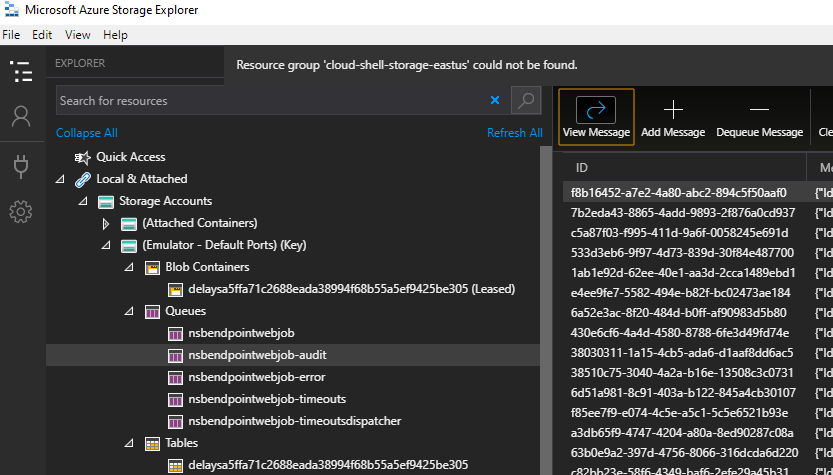This screenshot has height=475, width=833.
Task: Open the Help menu
Action: coord(115,35)
